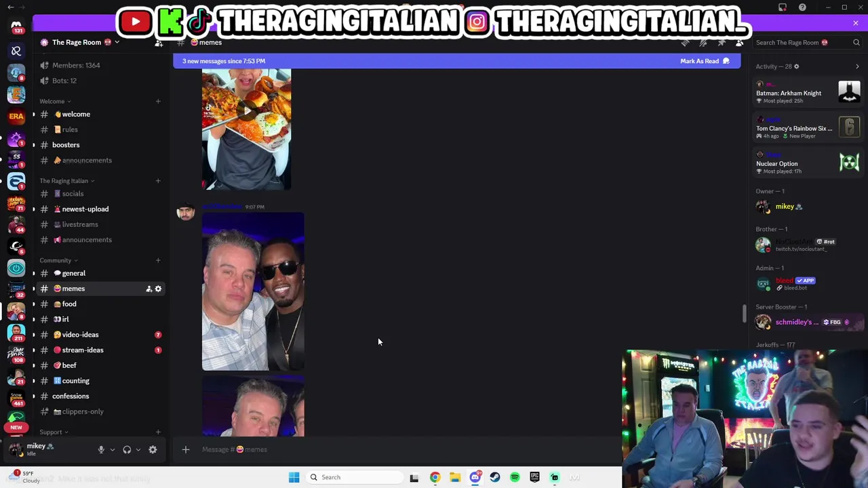The width and height of the screenshot is (868, 488).
Task: Switch to the irl channel
Action: pos(100,319)
